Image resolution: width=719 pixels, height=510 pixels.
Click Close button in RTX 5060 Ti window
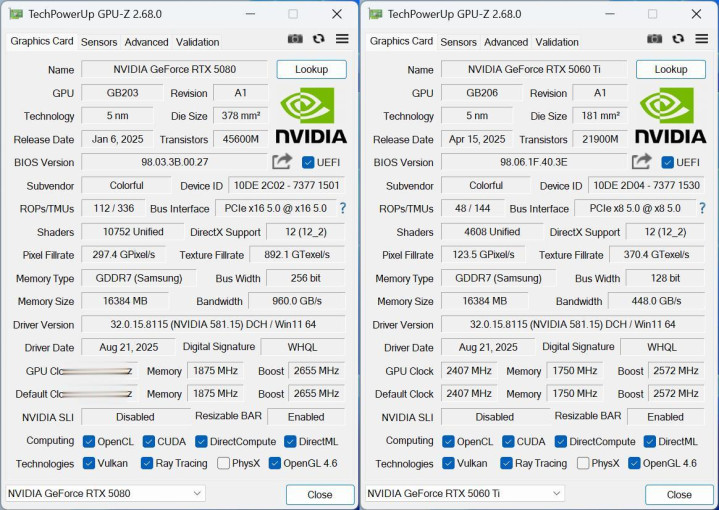coord(679,494)
